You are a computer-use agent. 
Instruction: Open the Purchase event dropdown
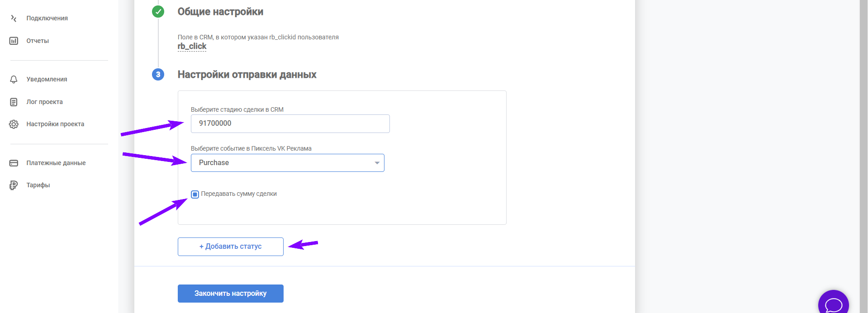click(288, 163)
